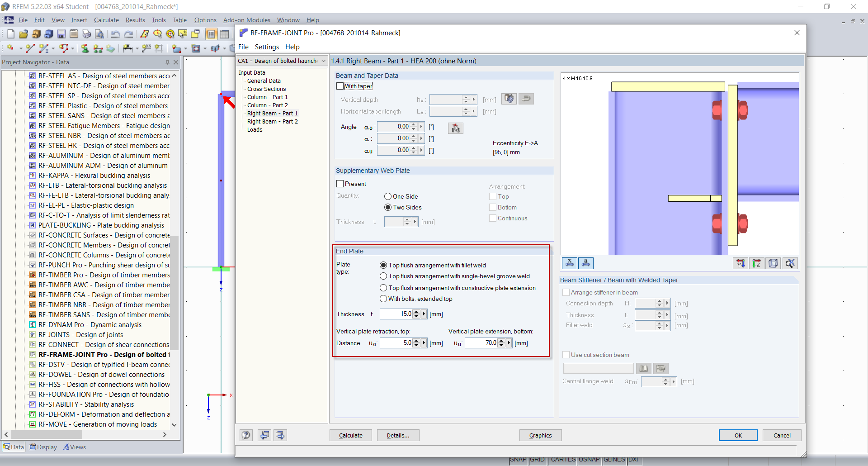
Task: Click the view in Y direction icon
Action: click(x=741, y=263)
